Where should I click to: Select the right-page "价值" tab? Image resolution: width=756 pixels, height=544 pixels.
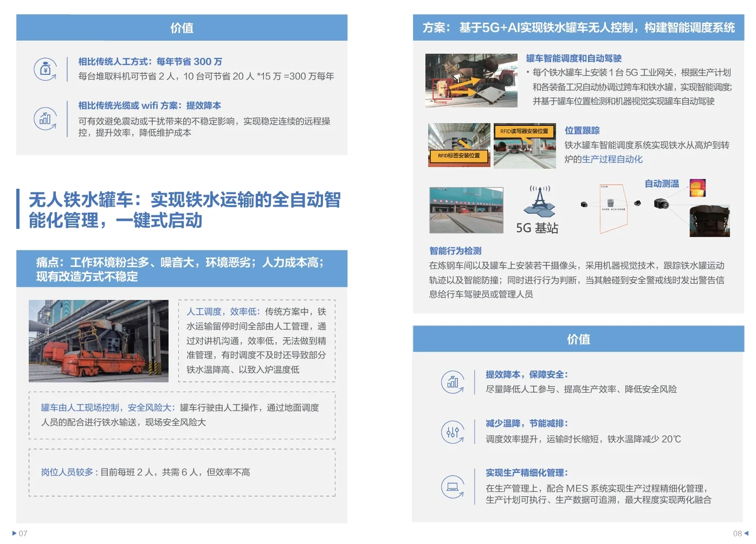[580, 338]
